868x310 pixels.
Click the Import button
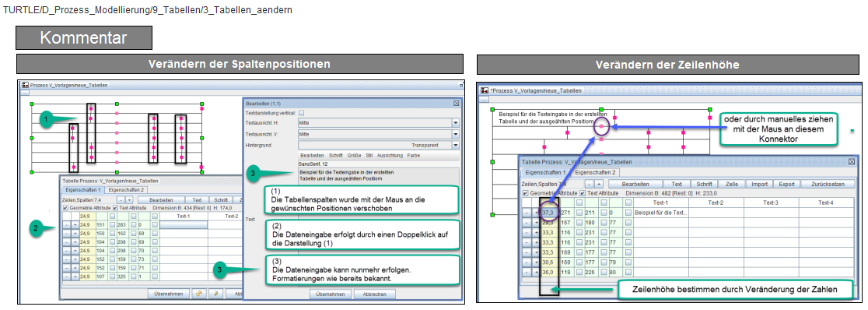tap(759, 184)
